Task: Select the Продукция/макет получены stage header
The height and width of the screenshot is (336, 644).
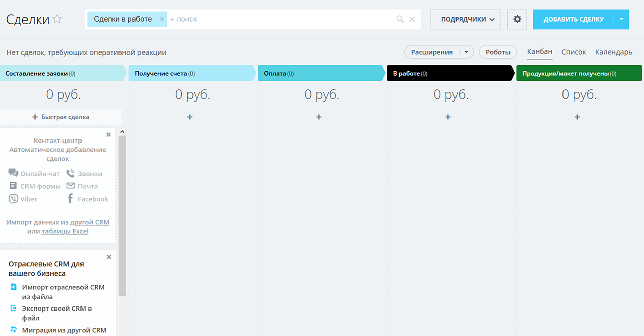Action: [x=579, y=73]
